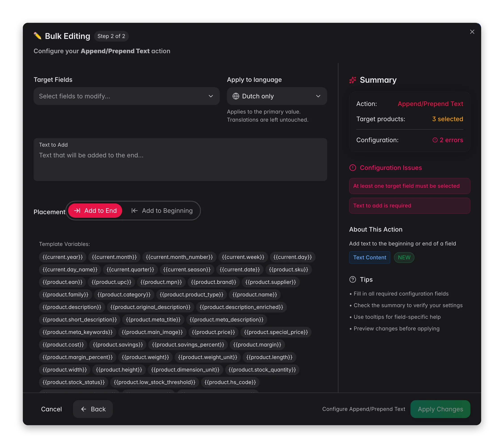504x448 pixels.
Task: Click Apply Changes button
Action: tap(440, 409)
